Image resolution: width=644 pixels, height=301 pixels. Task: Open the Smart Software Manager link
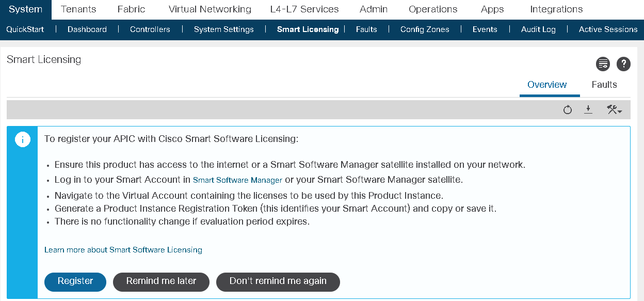237,180
